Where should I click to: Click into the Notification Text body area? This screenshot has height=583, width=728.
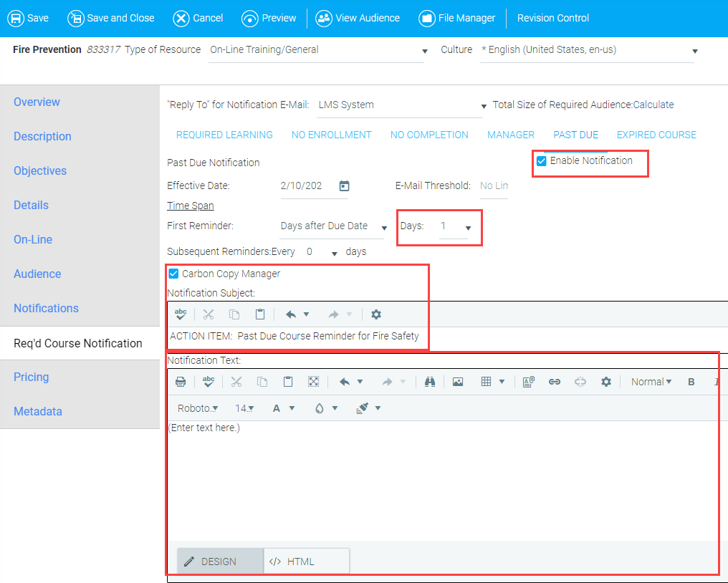pos(441,480)
